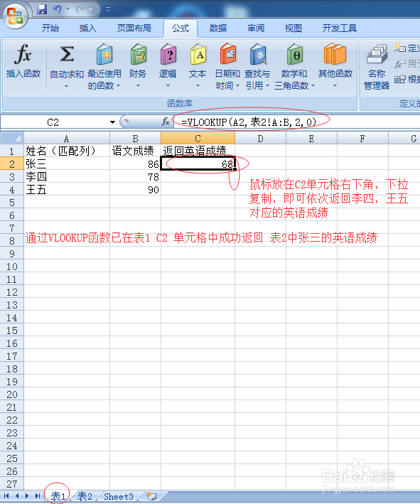Select cell with value 90
This screenshot has height=504, width=420.
(x=135, y=190)
